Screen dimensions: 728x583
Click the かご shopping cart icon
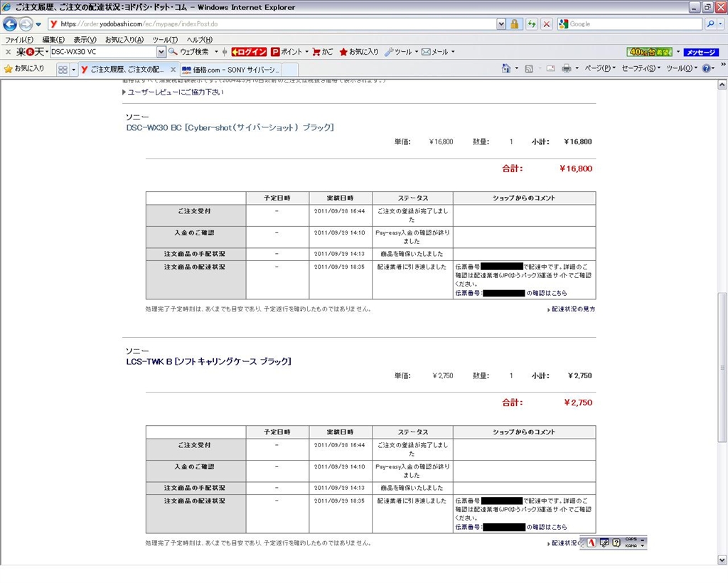(x=323, y=52)
